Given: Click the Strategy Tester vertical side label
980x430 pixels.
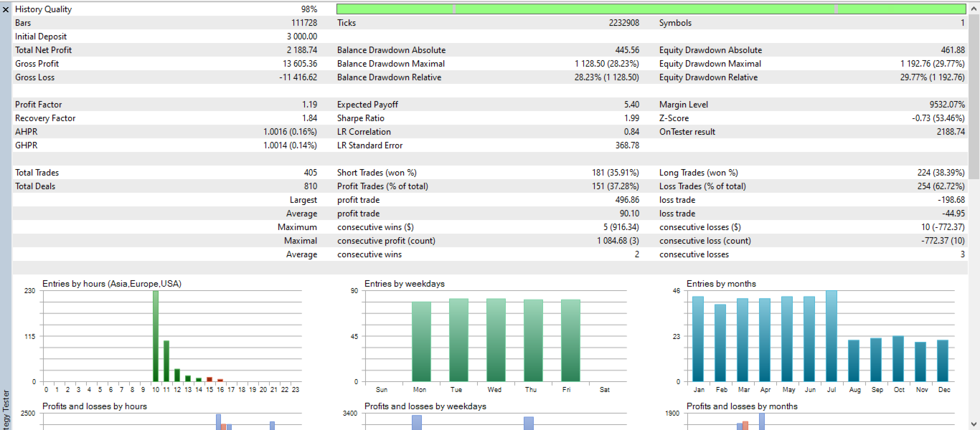Looking at the screenshot, I should pos(6,410).
